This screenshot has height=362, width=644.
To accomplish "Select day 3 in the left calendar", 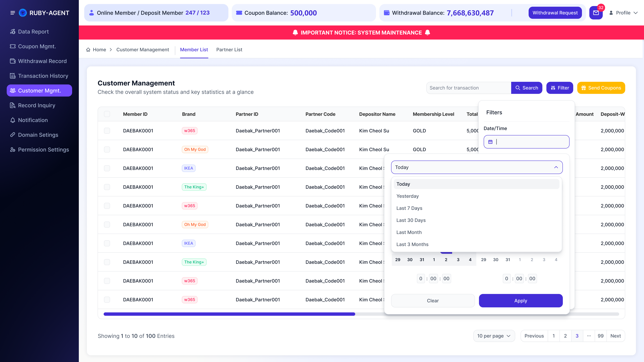I will (x=458, y=260).
